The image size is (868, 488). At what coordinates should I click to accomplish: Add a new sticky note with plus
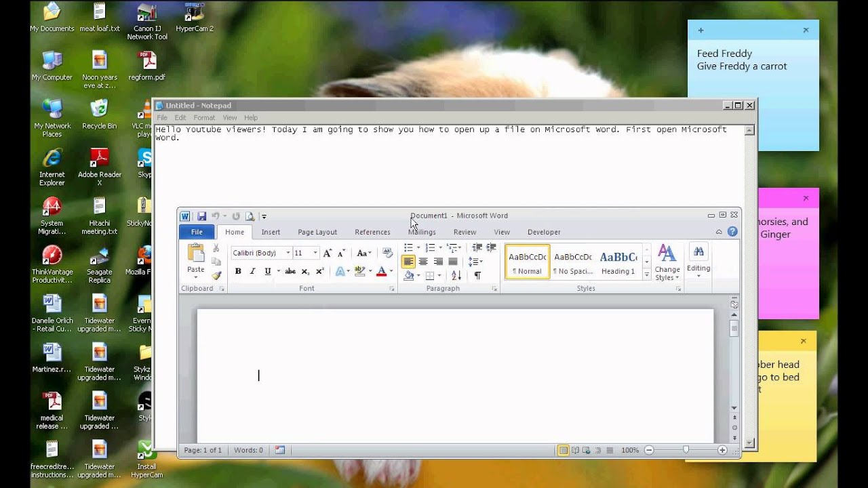click(701, 30)
